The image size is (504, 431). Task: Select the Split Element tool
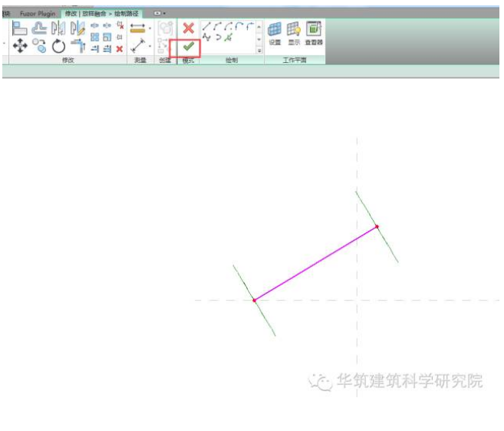pos(94,25)
